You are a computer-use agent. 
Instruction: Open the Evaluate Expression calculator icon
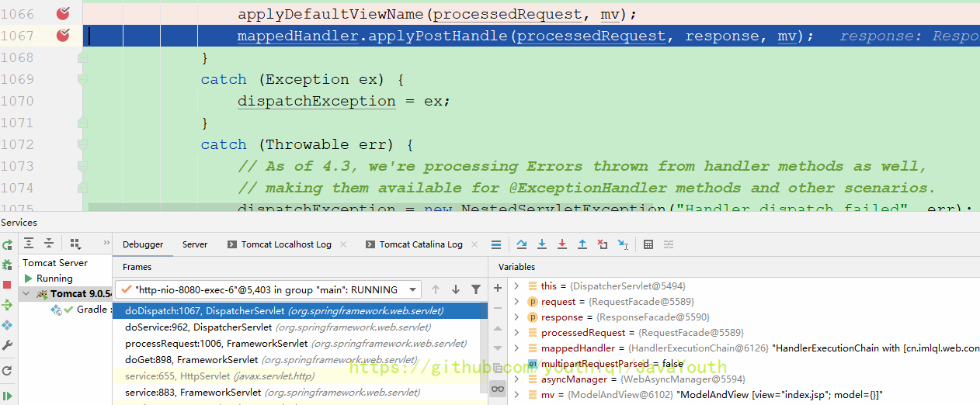click(x=648, y=244)
